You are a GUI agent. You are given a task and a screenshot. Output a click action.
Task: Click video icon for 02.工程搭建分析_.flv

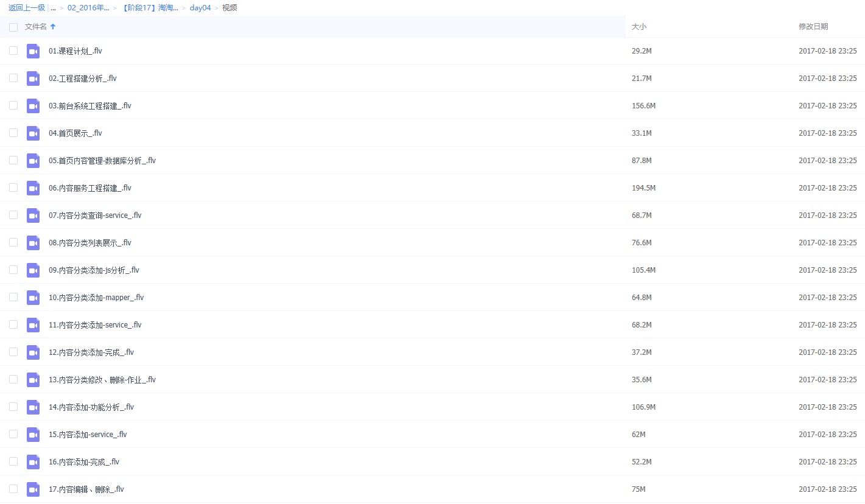33,79
